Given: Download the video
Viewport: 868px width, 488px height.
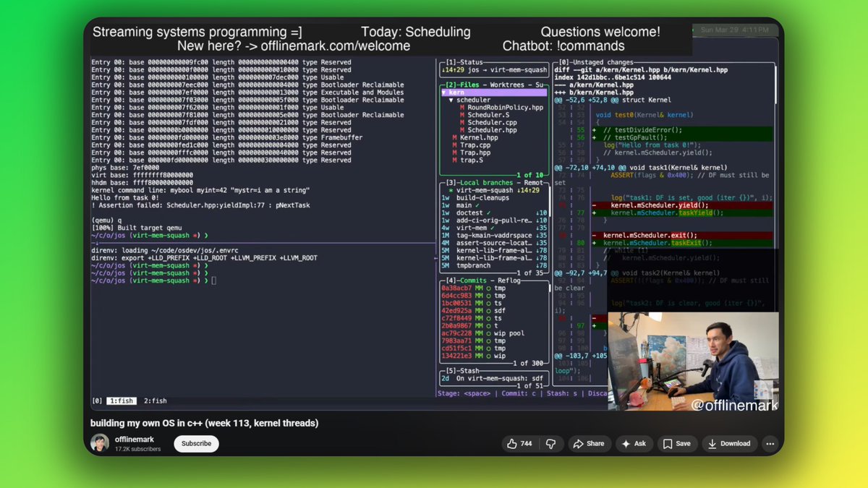Looking at the screenshot, I should pyautogui.click(x=729, y=443).
